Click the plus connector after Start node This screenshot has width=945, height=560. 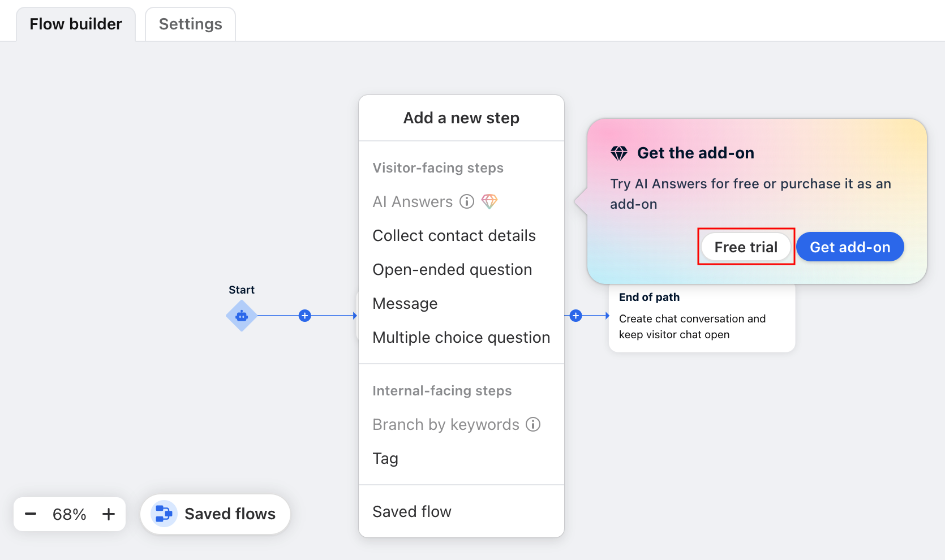click(304, 316)
